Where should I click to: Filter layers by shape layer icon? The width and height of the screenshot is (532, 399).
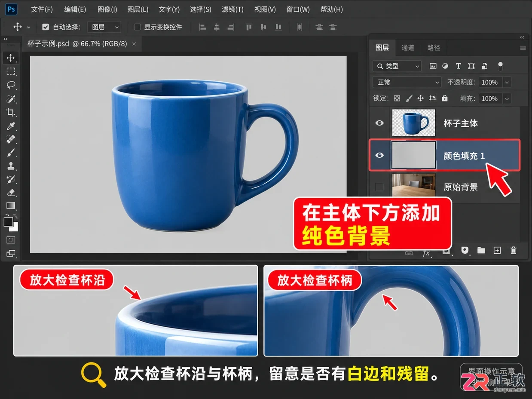(x=471, y=66)
